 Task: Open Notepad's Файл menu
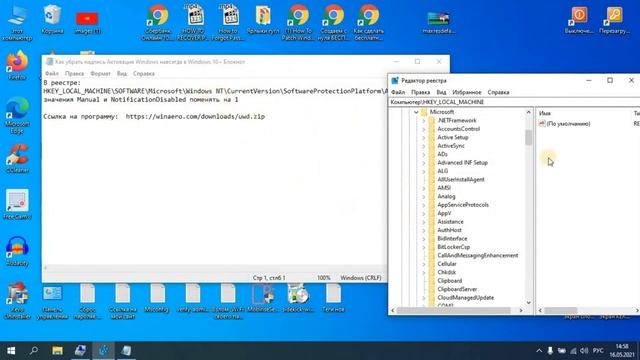52,73
